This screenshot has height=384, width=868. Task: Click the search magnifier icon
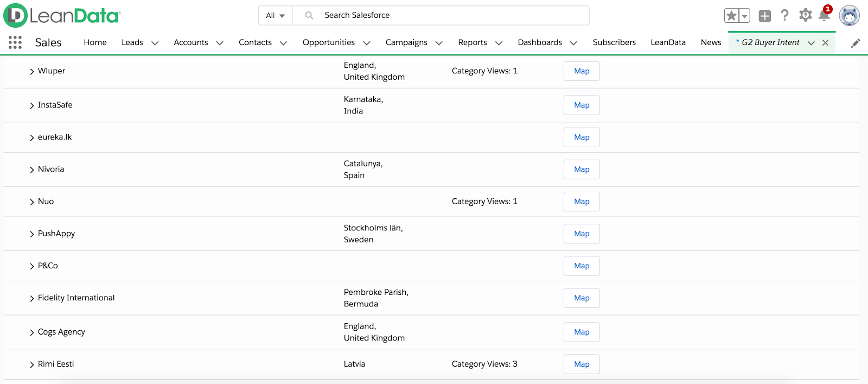309,15
